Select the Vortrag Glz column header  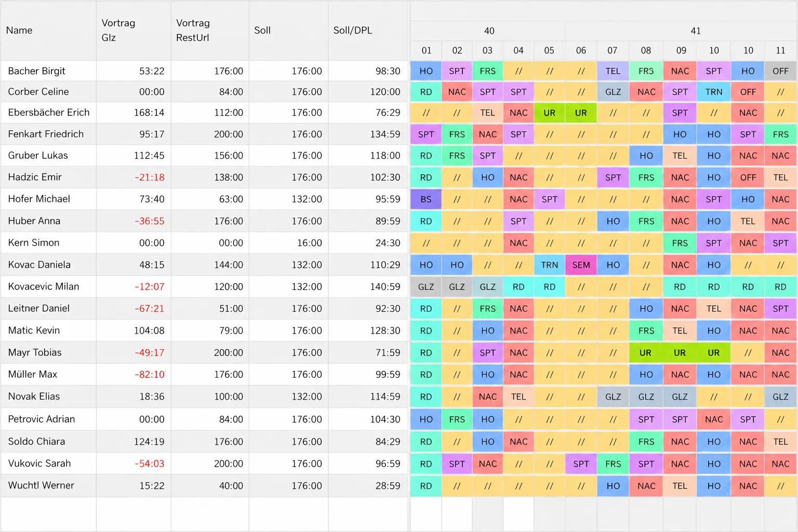pyautogui.click(x=134, y=30)
